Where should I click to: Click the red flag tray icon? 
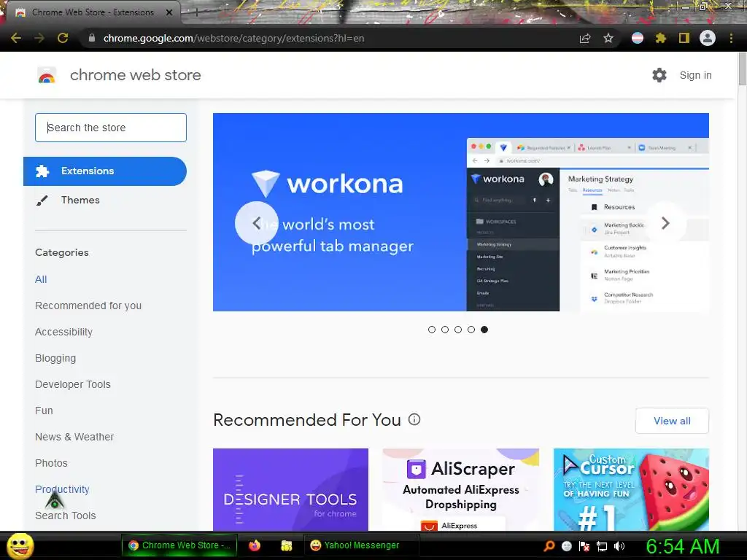[x=584, y=546]
